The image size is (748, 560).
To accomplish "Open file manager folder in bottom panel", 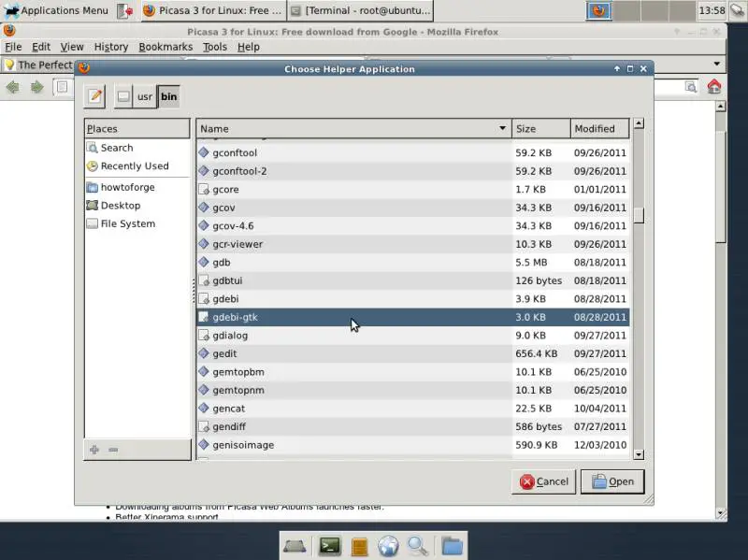I will (x=452, y=546).
